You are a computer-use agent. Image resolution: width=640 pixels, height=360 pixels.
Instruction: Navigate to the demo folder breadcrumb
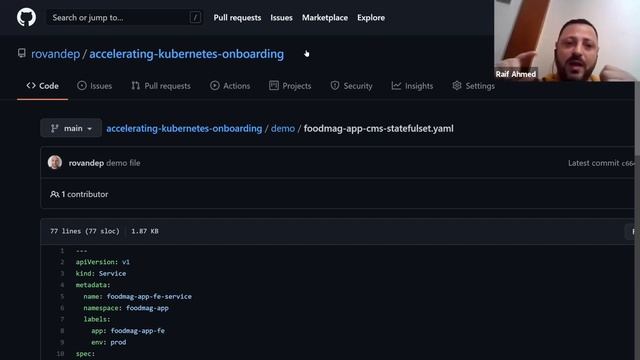283,129
